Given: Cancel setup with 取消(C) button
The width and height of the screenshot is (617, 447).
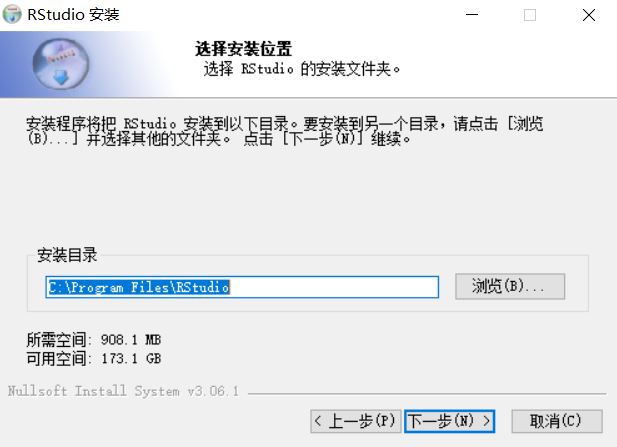Looking at the screenshot, I should (557, 421).
